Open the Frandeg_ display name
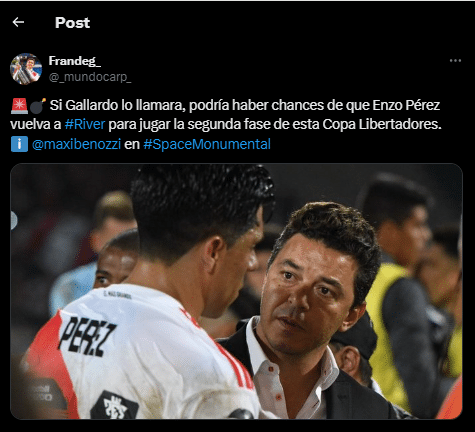Viewport: 475px width, 432px height. click(x=75, y=61)
